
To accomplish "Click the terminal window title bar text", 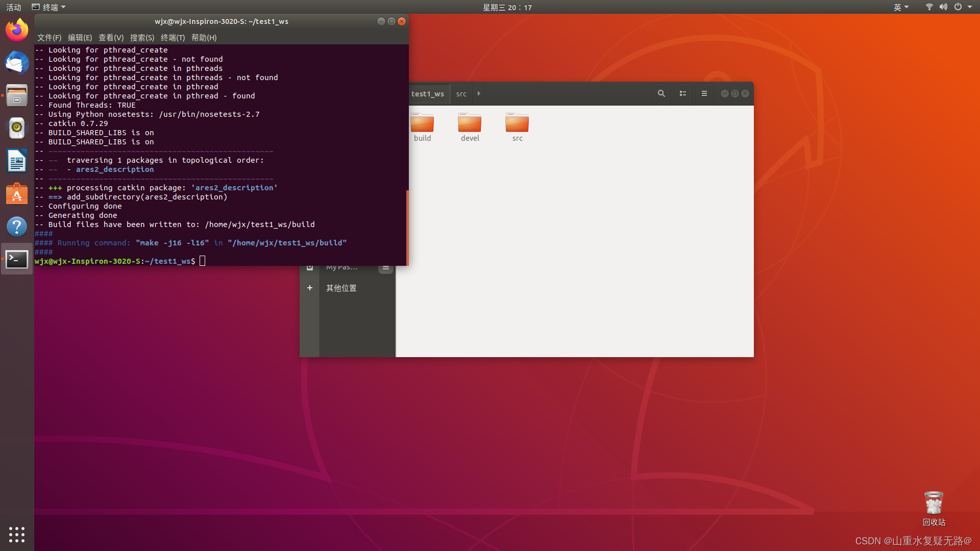I will pos(222,21).
